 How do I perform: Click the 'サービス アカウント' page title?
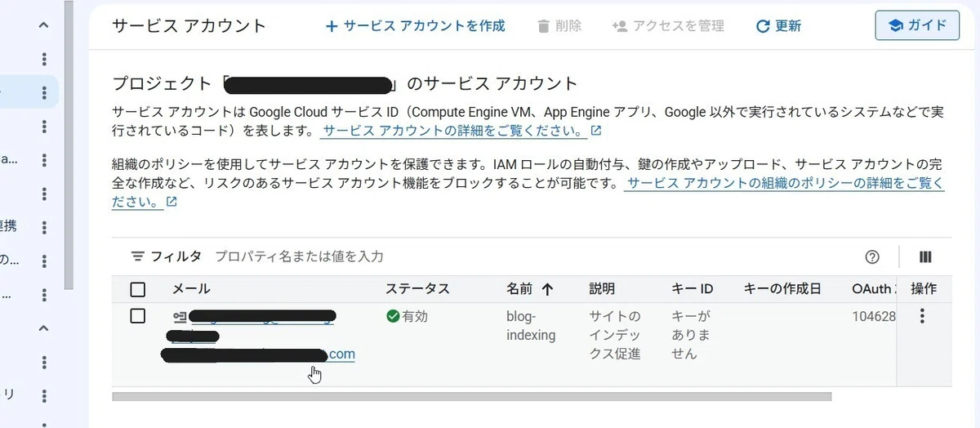point(189,26)
